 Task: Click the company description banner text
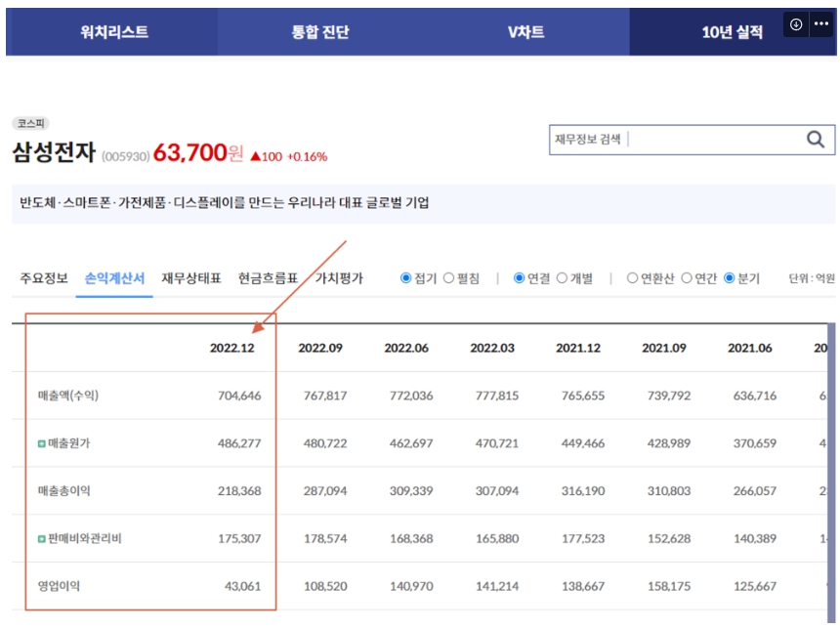(x=224, y=202)
